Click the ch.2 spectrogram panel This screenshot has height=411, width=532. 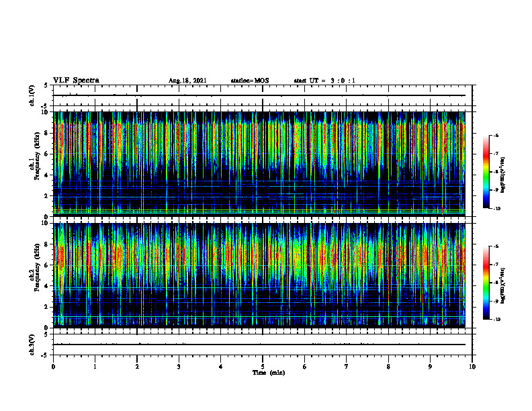pyautogui.click(x=259, y=275)
